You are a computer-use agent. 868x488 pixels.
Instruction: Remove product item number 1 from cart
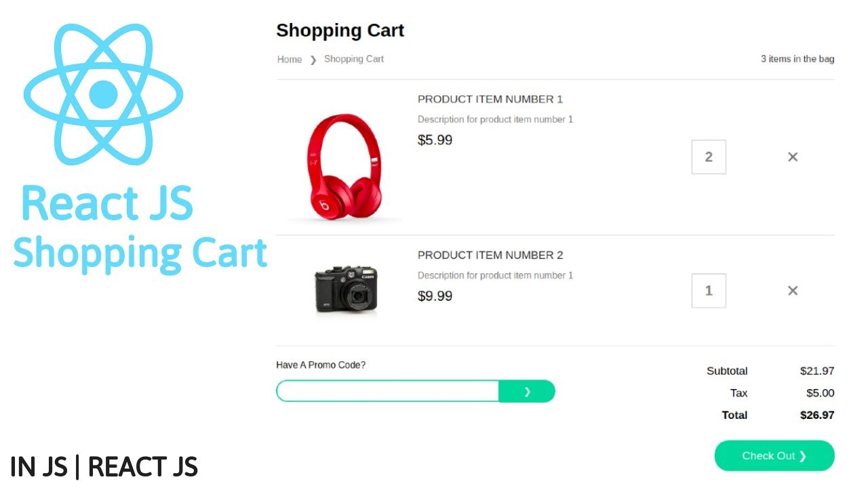point(792,157)
